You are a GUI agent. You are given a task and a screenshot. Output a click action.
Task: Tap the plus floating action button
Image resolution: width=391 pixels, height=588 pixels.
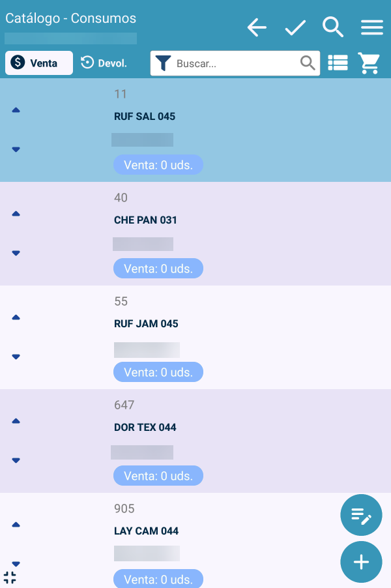[361, 562]
